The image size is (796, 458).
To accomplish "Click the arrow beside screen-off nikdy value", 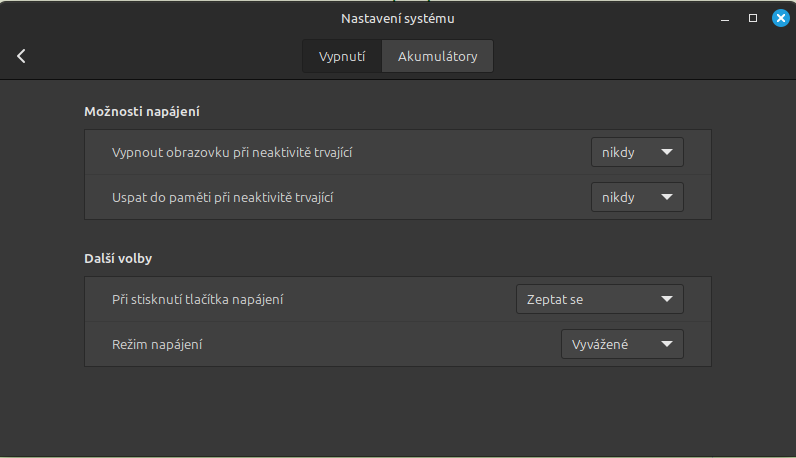I will point(667,153).
